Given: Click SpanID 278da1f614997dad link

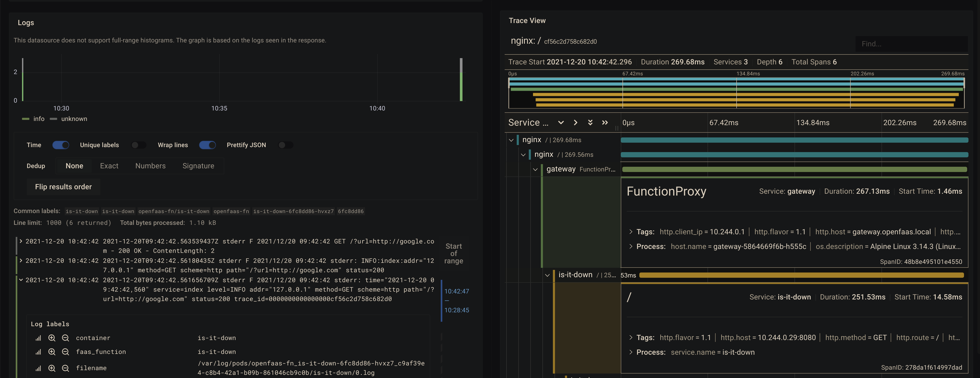Looking at the screenshot, I should tap(921, 367).
